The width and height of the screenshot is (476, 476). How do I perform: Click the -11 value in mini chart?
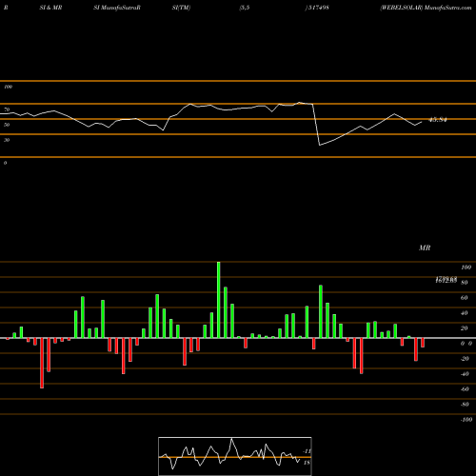307,451
